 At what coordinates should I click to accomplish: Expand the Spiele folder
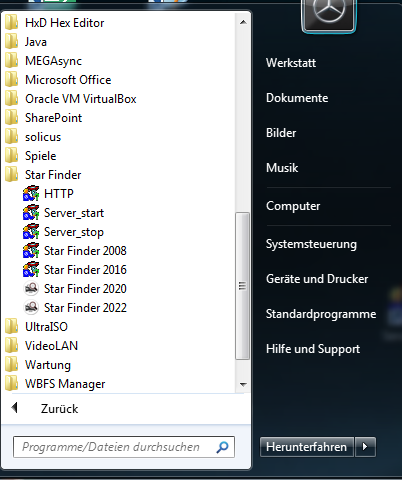point(41,156)
